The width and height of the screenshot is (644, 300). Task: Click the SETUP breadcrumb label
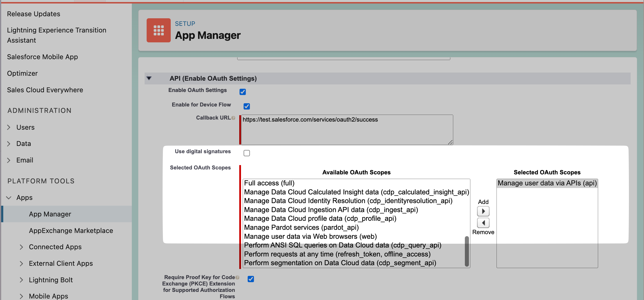pyautogui.click(x=185, y=24)
